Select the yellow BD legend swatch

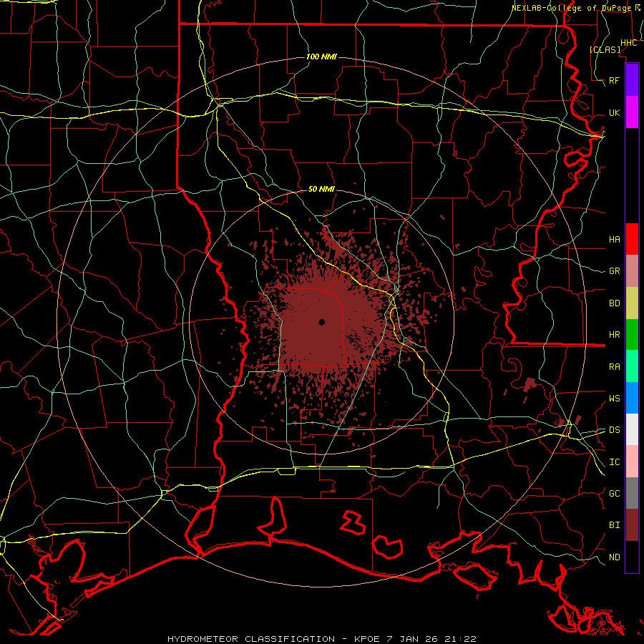coord(632,303)
